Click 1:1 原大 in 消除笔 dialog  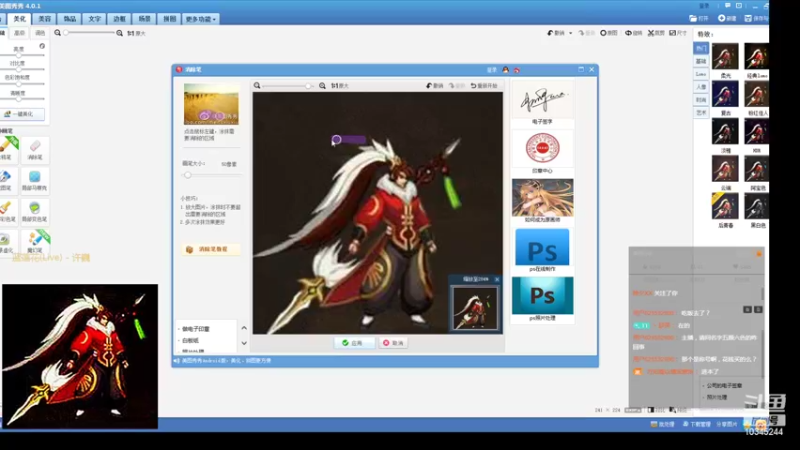[339, 86]
